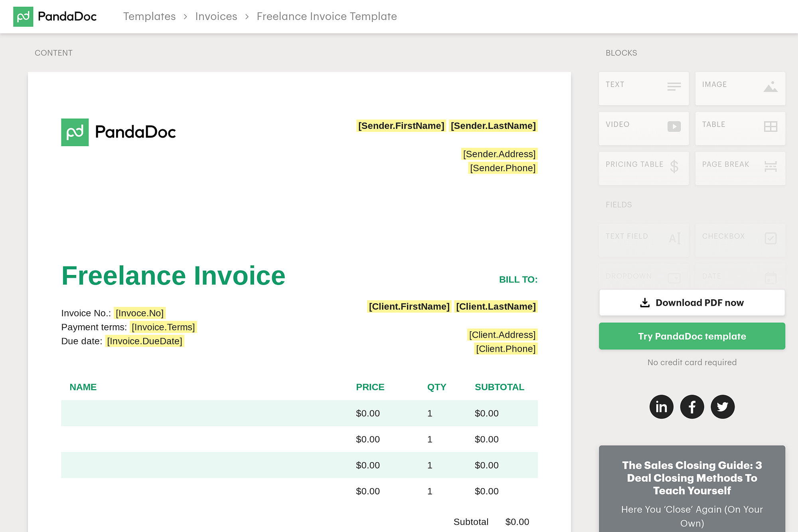Image resolution: width=798 pixels, height=532 pixels.
Task: Click the [Invoice.Terms] placeholder
Action: (x=163, y=327)
